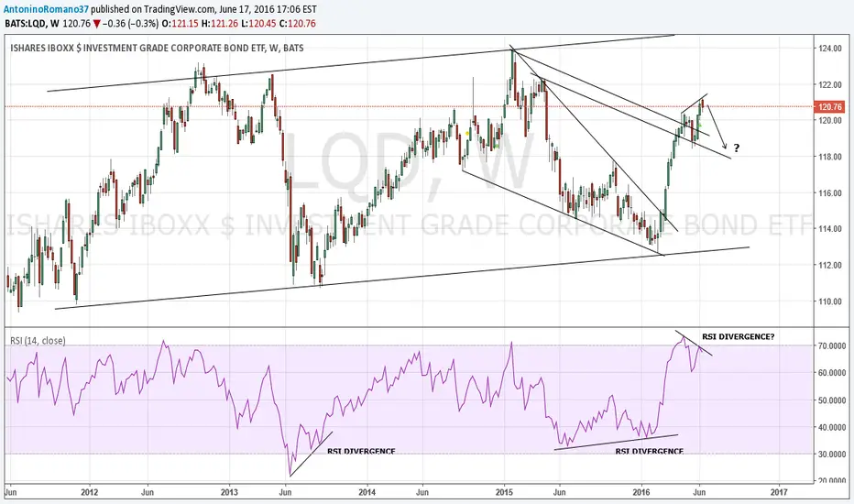Click the 2016 time axis label
This screenshot has width=854, height=504.
click(641, 492)
